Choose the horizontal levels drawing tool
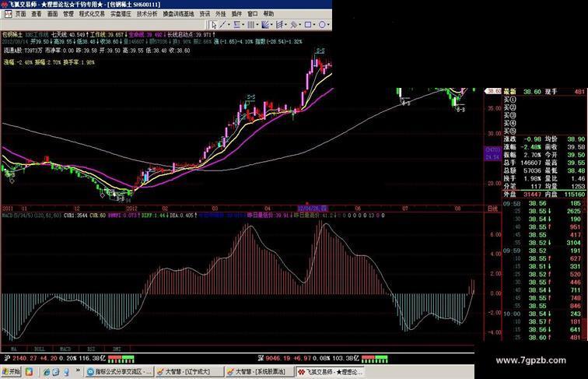 tap(237, 25)
